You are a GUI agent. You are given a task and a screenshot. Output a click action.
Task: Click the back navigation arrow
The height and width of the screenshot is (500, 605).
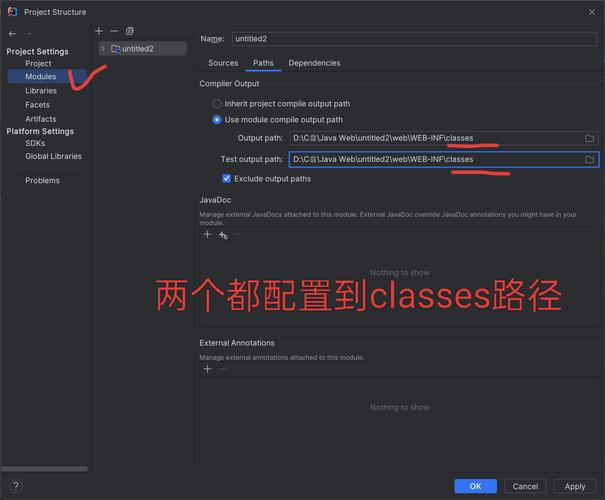click(x=12, y=34)
